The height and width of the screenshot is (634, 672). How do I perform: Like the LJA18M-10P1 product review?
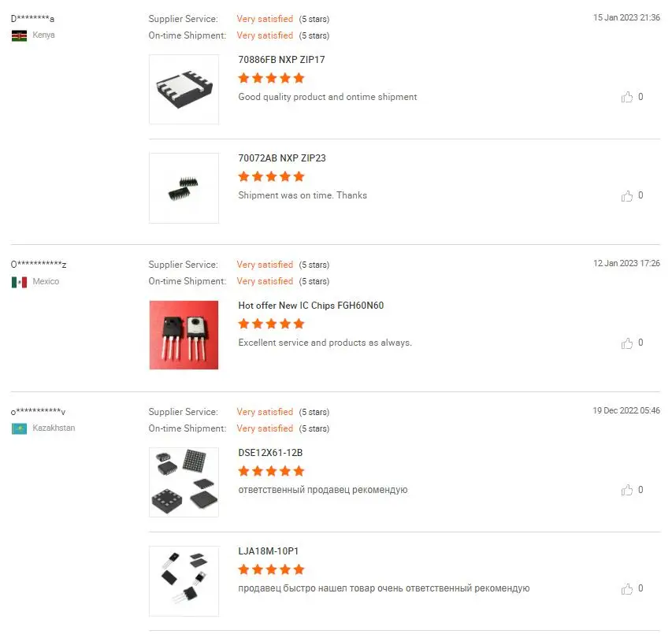point(627,588)
